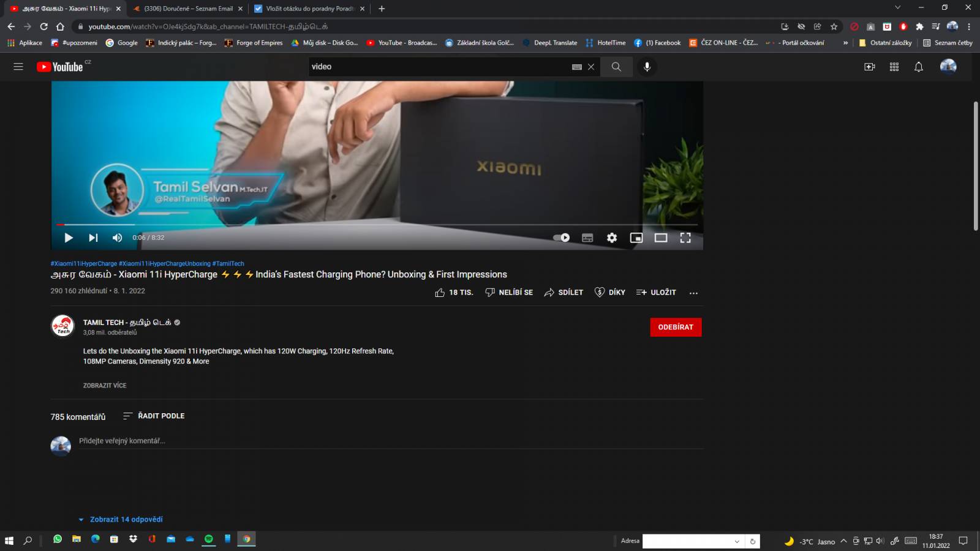The width and height of the screenshot is (980, 551).
Task: Open TAMIL TECH channel name link
Action: click(x=127, y=322)
